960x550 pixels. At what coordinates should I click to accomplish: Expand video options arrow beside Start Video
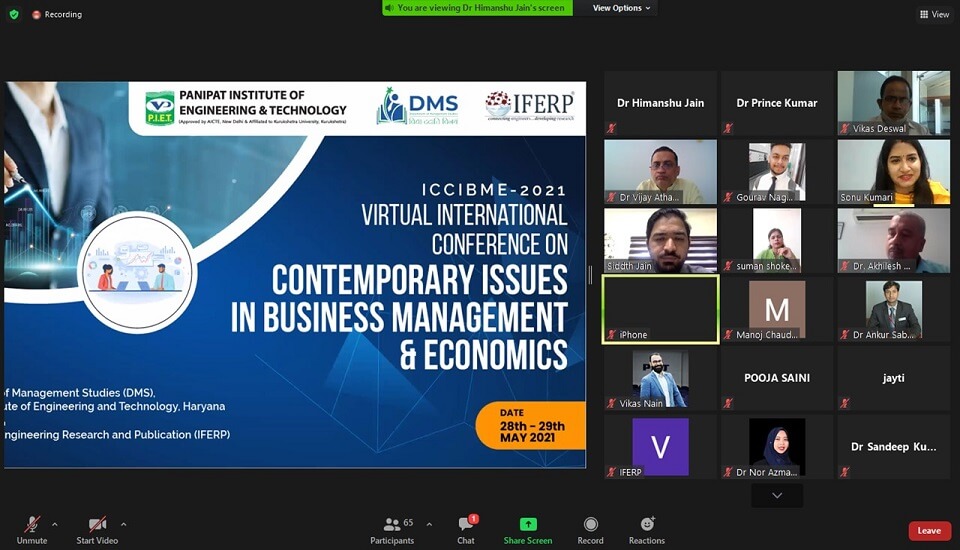click(123, 524)
